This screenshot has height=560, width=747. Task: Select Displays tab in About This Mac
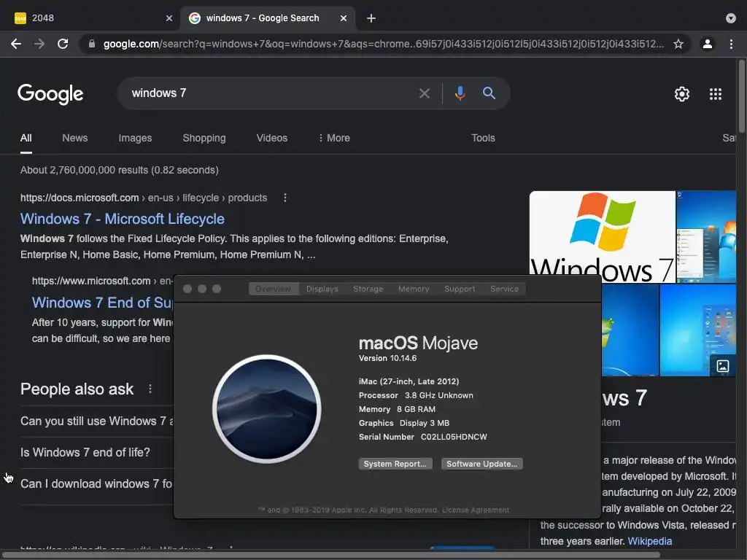(322, 289)
